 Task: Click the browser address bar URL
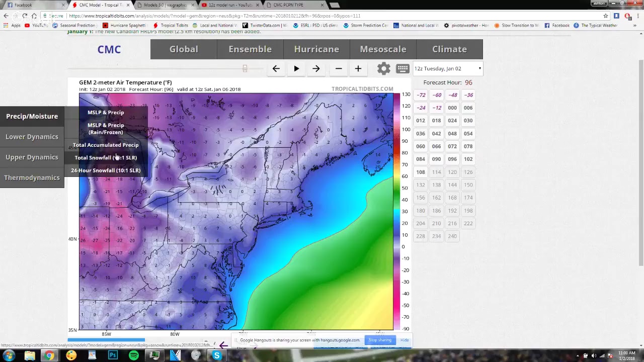point(214,16)
